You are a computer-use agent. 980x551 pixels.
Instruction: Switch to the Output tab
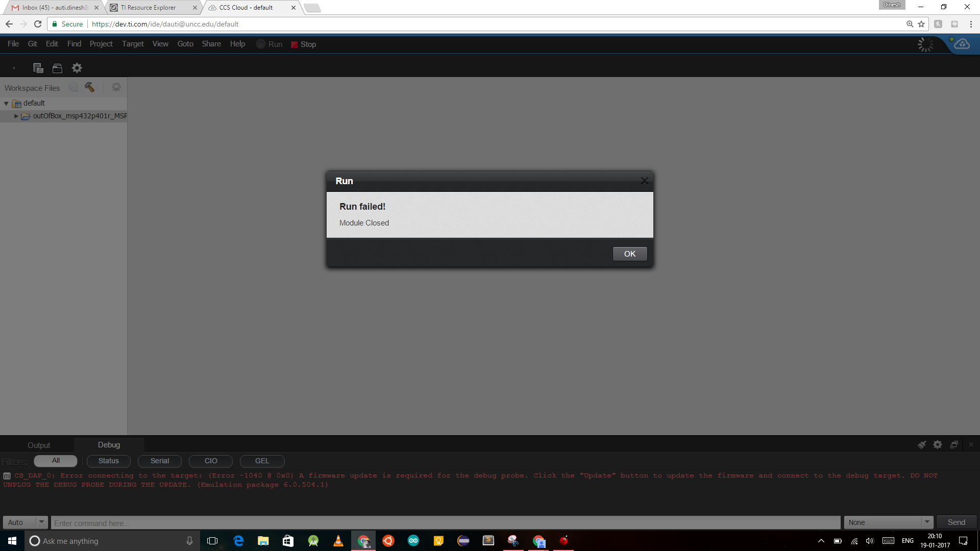pos(39,445)
